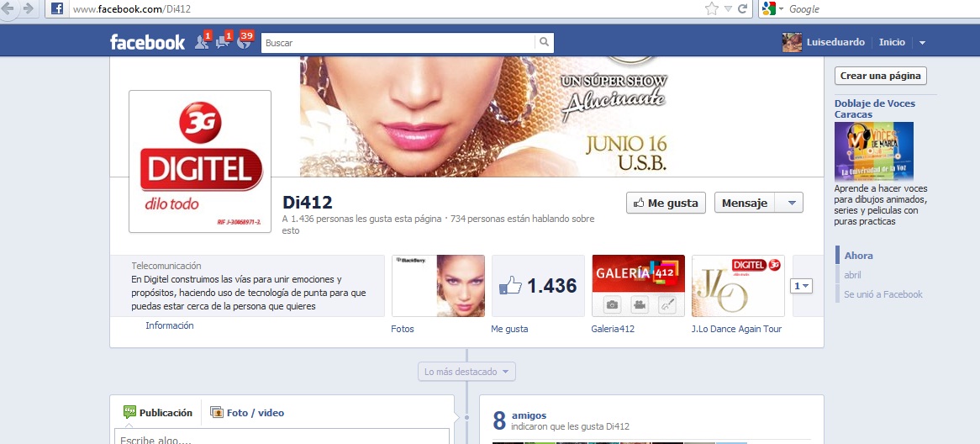This screenshot has width=980, height=444.
Task: Open the notifications globe icon
Action: coord(245,42)
